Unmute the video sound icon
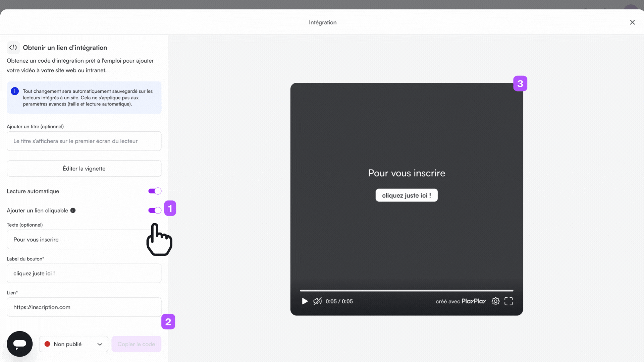Viewport: 644px width, 362px height. coord(317,301)
